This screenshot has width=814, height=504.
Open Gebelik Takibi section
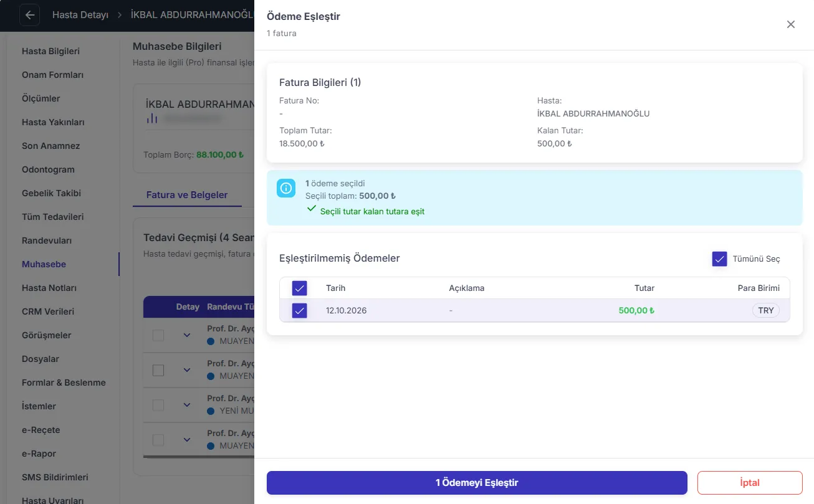click(x=51, y=193)
